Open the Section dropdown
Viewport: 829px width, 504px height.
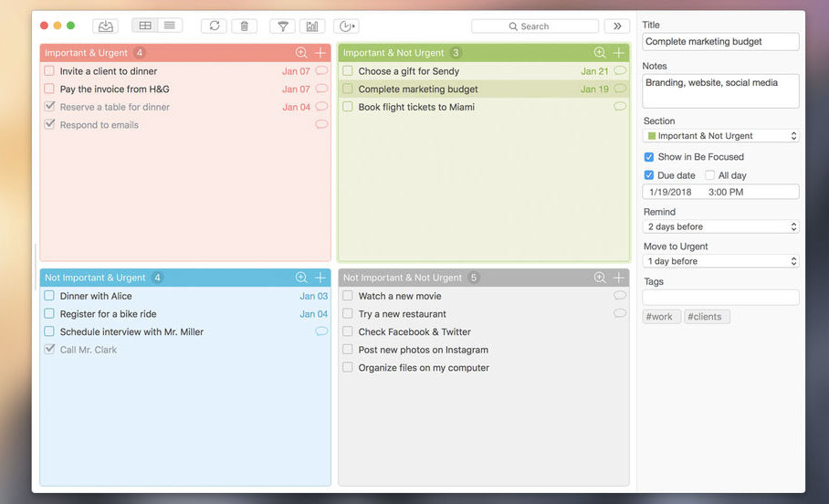coord(720,136)
